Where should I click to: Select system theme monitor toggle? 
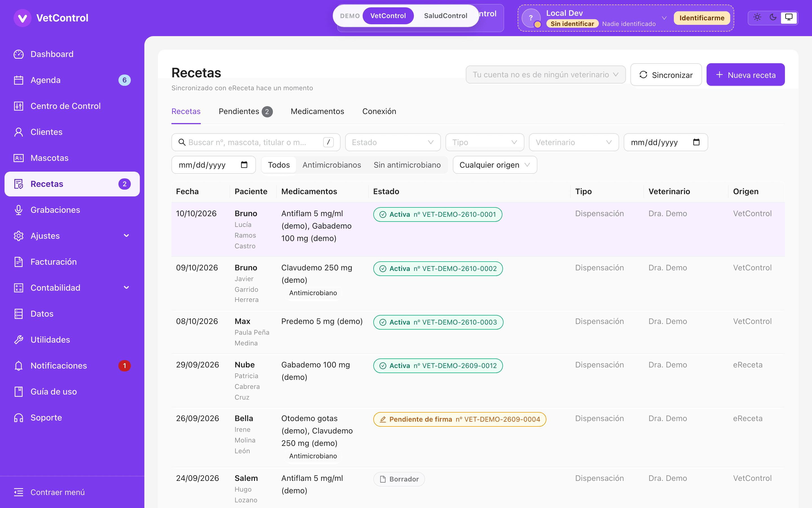(789, 17)
